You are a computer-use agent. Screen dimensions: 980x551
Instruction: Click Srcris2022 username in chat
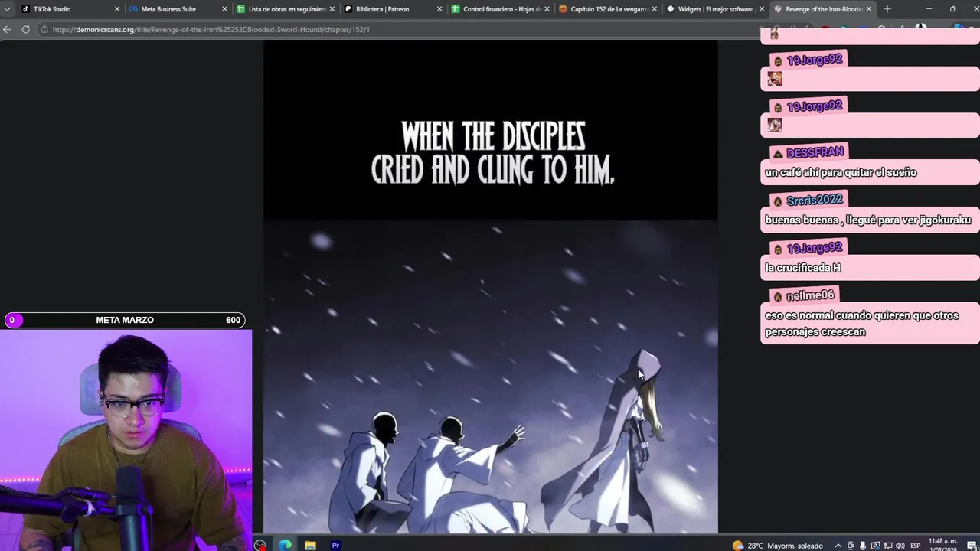(x=814, y=201)
